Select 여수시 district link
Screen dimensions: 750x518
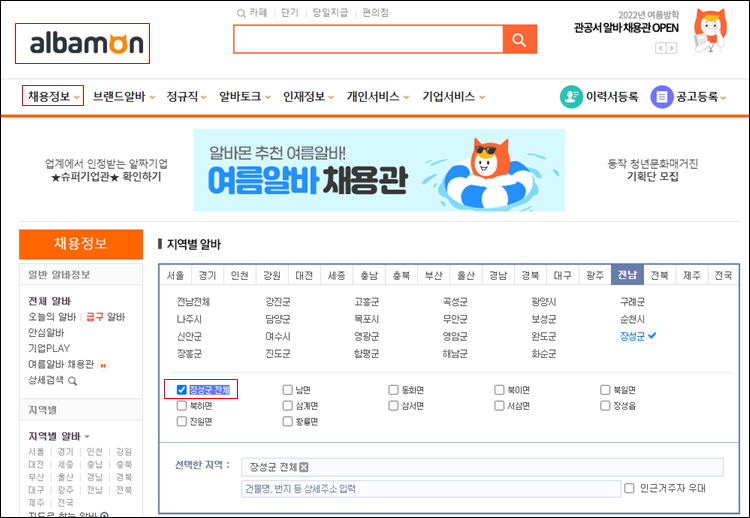click(278, 336)
